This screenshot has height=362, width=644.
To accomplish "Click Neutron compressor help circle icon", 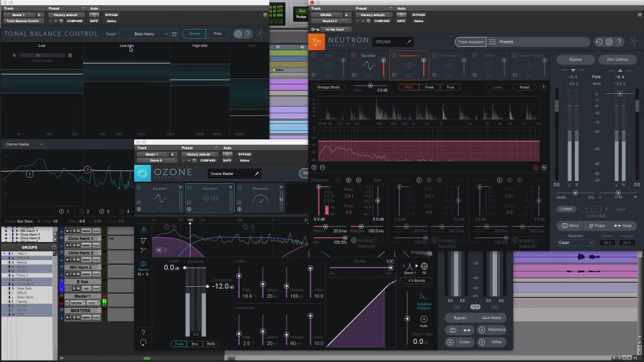I will tap(543, 87).
